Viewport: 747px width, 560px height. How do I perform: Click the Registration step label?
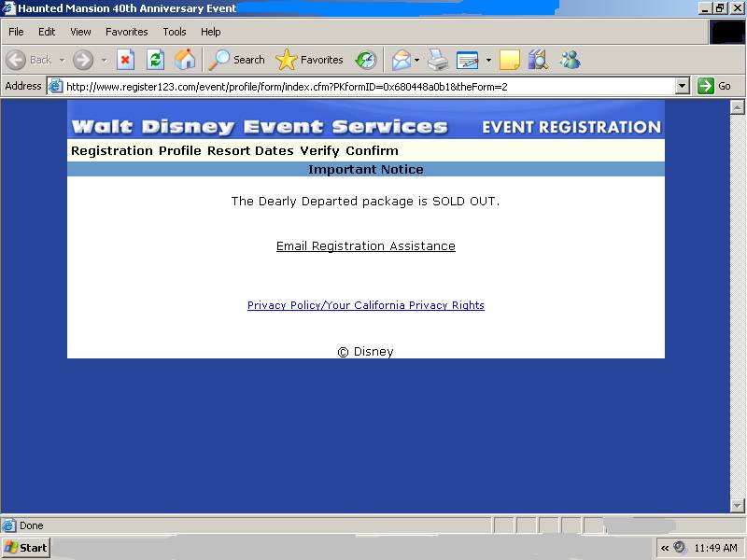pos(112,151)
